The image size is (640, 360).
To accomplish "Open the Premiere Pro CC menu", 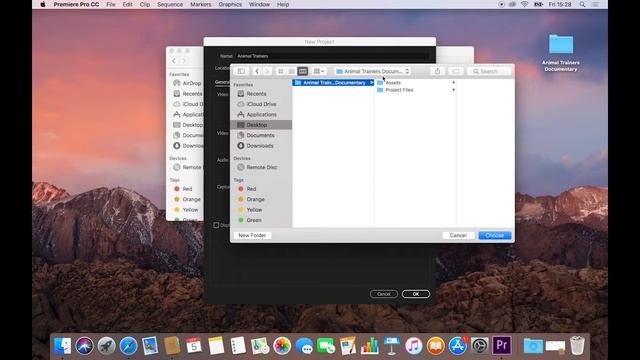I will point(76,4).
